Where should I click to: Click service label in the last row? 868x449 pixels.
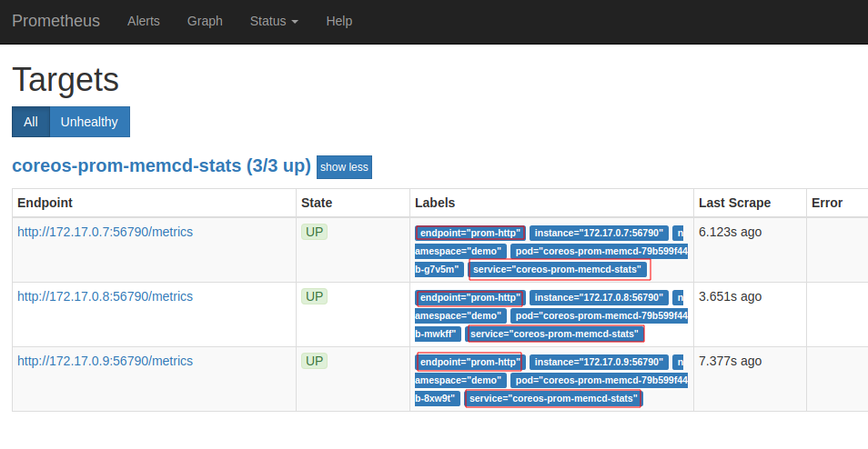[553, 398]
